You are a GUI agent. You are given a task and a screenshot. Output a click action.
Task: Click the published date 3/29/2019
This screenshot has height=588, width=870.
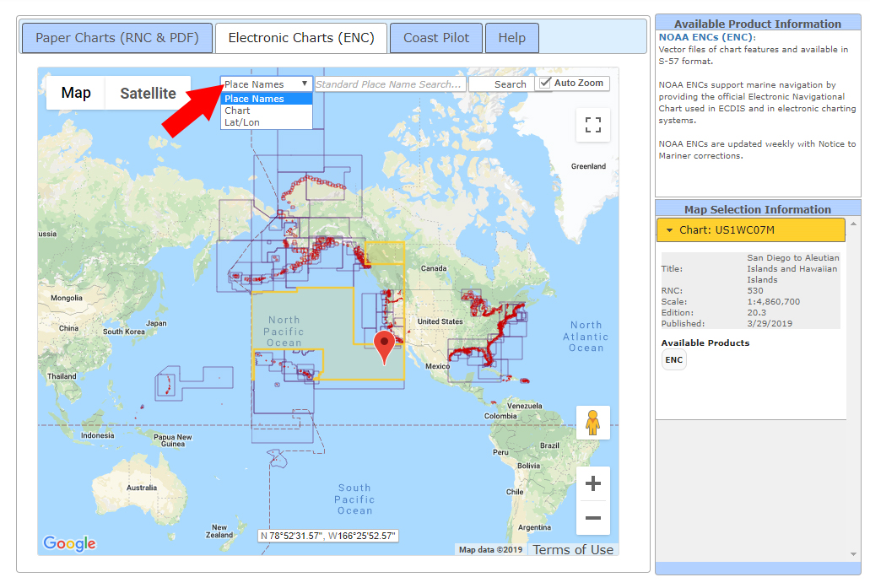[770, 323]
